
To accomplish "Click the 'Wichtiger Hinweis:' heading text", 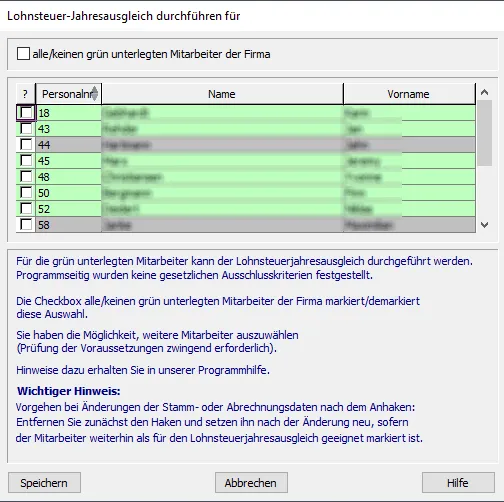I will click(69, 391).
